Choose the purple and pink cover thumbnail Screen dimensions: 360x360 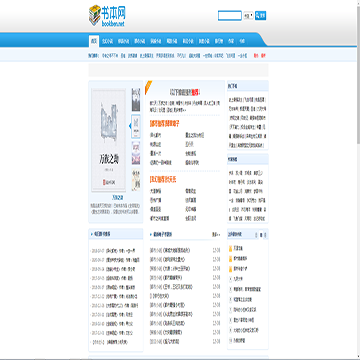pos(136,153)
